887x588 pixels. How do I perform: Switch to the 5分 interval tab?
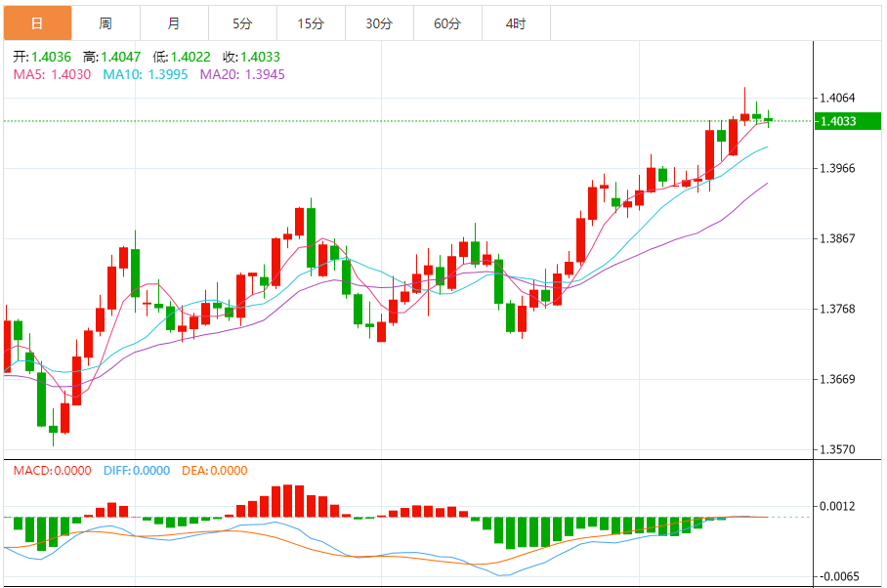tap(242, 22)
